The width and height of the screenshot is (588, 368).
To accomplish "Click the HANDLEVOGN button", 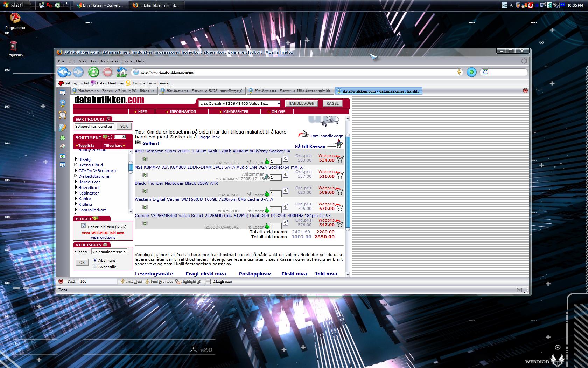I will [x=302, y=103].
